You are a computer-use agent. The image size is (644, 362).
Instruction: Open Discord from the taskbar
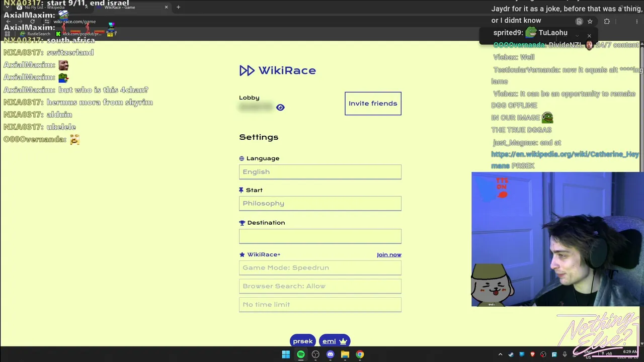point(330,354)
